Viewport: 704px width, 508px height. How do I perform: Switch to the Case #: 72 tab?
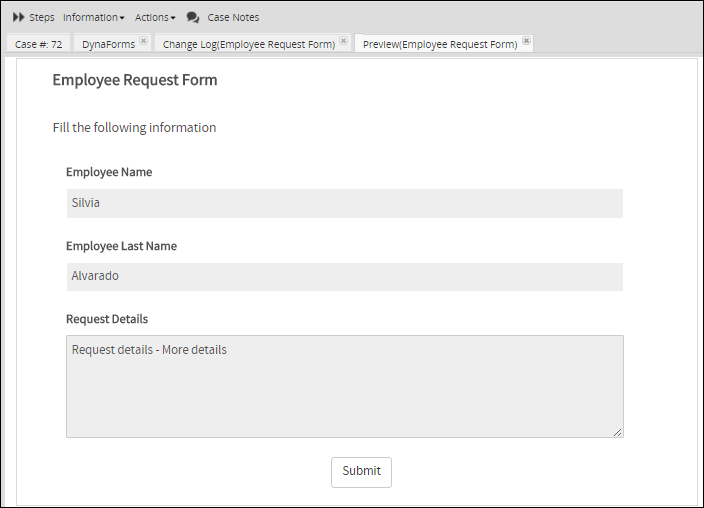pos(38,44)
